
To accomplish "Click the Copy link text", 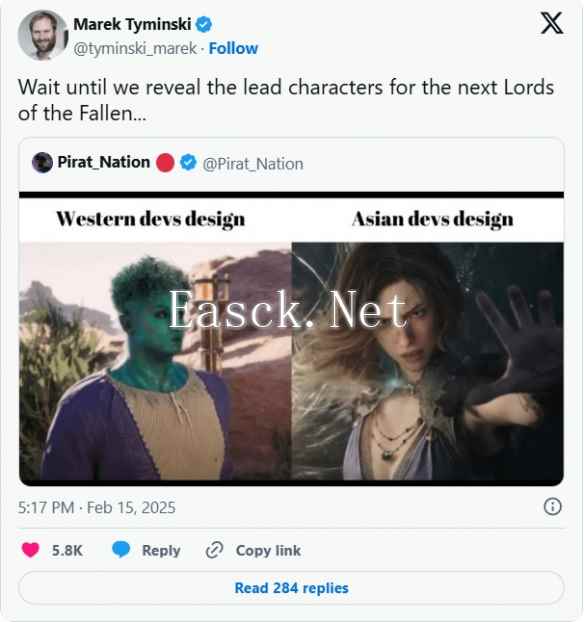I will pos(268,551).
